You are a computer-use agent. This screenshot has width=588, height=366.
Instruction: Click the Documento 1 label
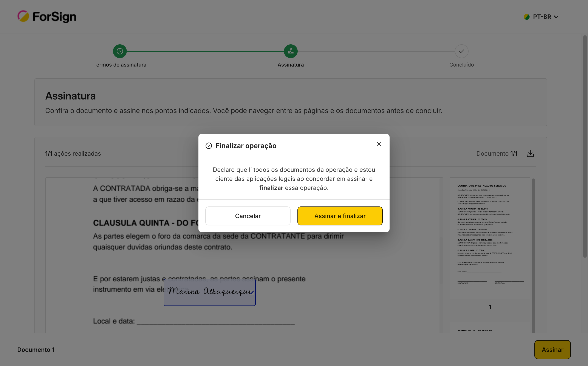point(36,350)
